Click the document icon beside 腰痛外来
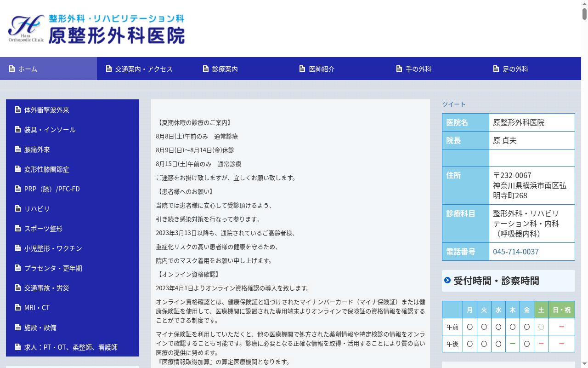 click(18, 149)
